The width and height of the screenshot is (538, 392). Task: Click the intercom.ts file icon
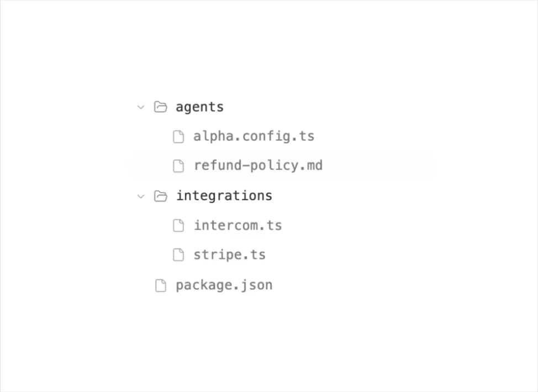[x=178, y=226]
